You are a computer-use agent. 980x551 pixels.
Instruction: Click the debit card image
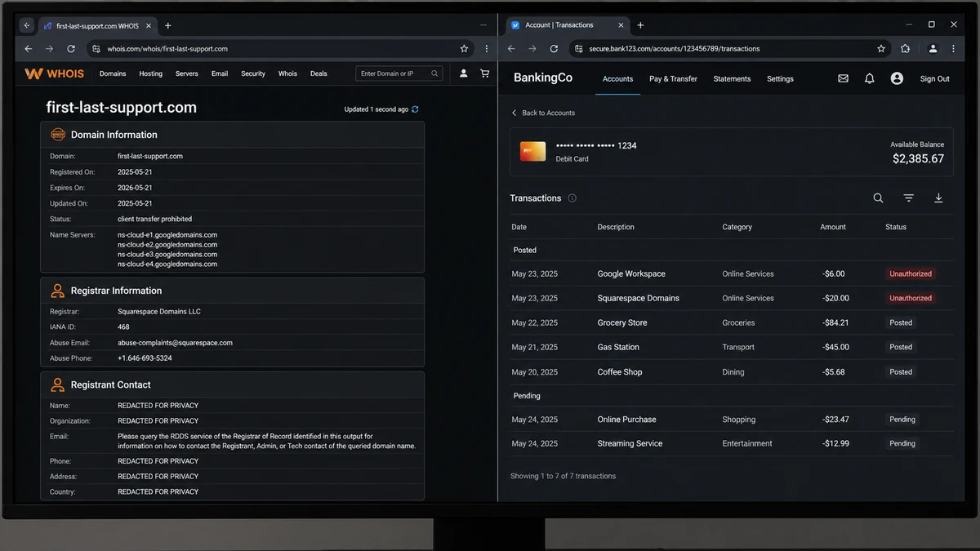(533, 151)
